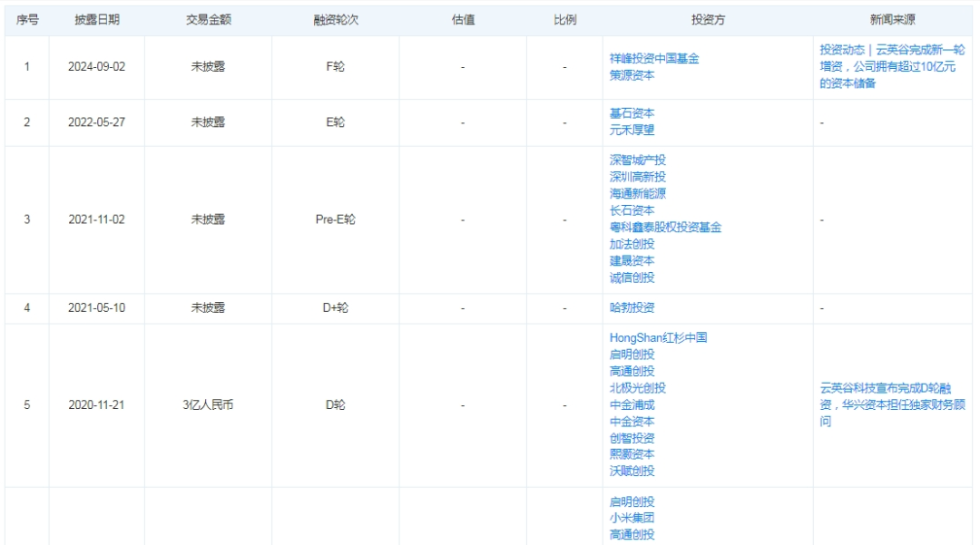The height and width of the screenshot is (545, 980).
Task: Click the 新闻来源 column header
Action: point(893,20)
